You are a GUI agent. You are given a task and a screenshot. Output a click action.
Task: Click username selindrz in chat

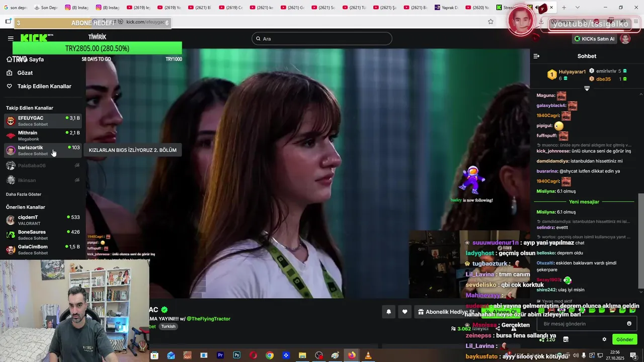tap(545, 227)
